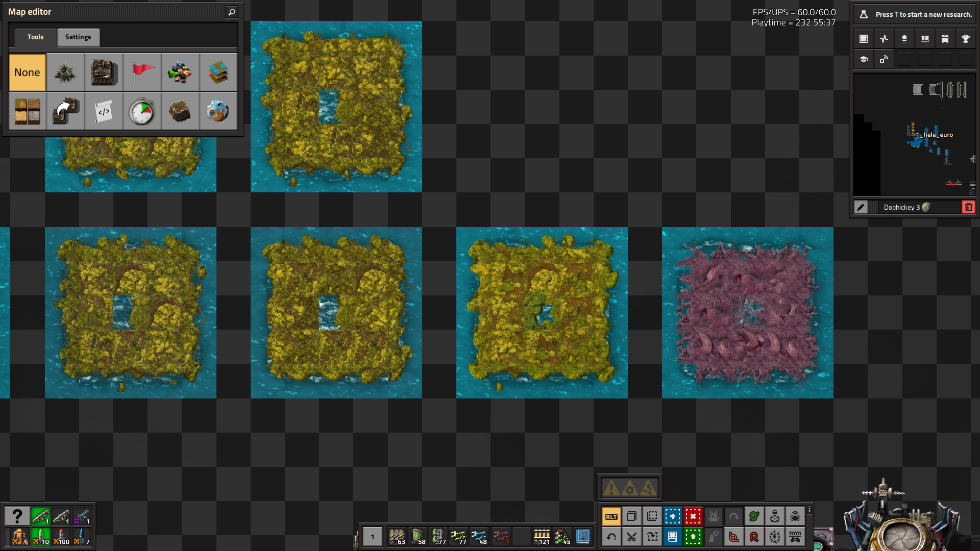
Task: Undo the last action with curved arrow
Action: click(x=611, y=537)
